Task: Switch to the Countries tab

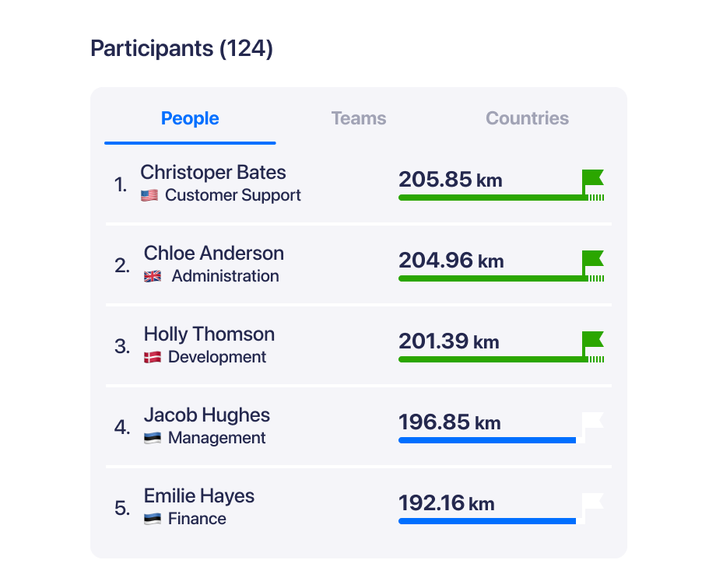Action: click(527, 118)
